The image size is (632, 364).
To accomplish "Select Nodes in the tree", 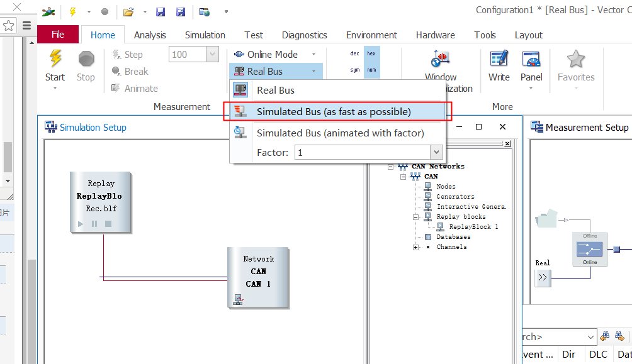I will pyautogui.click(x=446, y=187).
